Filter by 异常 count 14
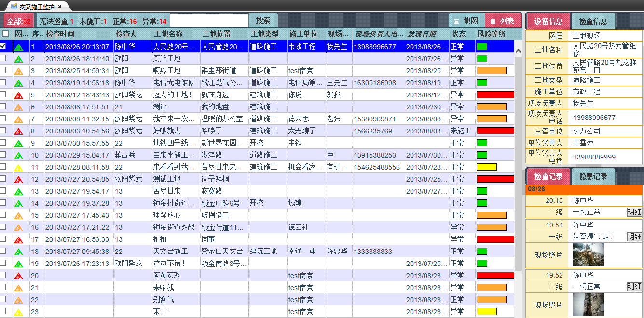The image size is (644, 318). pyautogui.click(x=154, y=21)
